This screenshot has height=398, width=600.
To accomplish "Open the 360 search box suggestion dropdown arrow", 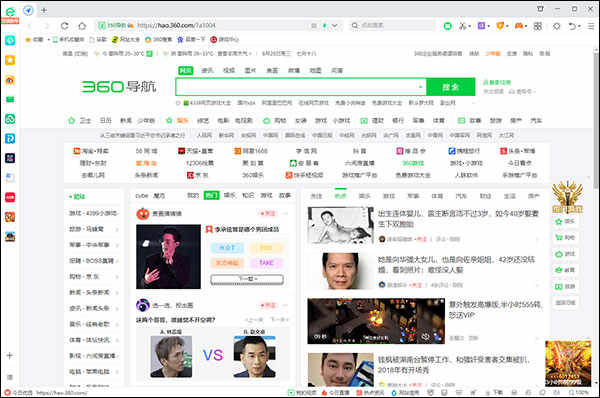I will tap(420, 87).
